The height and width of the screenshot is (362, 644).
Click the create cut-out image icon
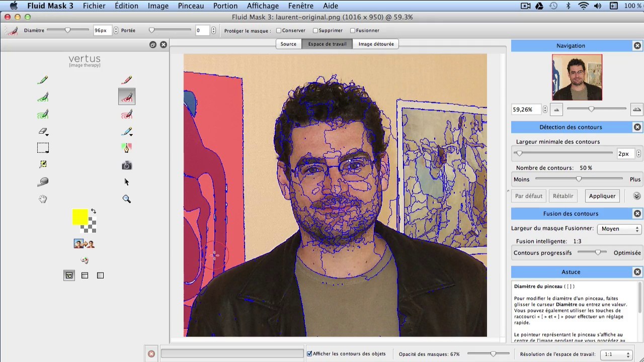(x=84, y=244)
